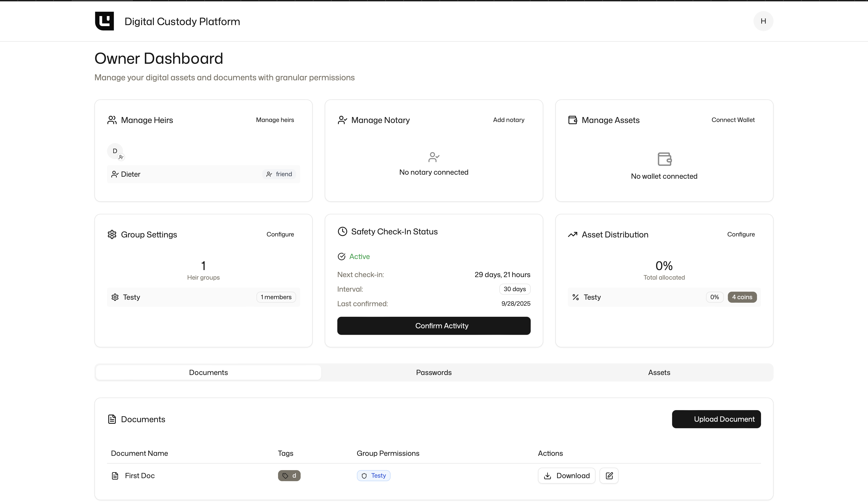Click the shield icon in Testy permission badge
Image resolution: width=868 pixels, height=503 pixels.
click(364, 476)
